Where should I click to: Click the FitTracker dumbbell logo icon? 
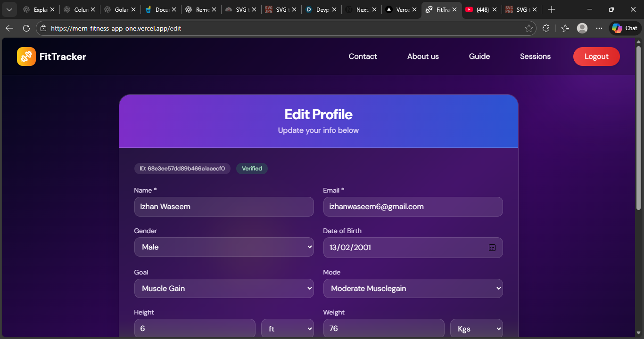point(26,56)
